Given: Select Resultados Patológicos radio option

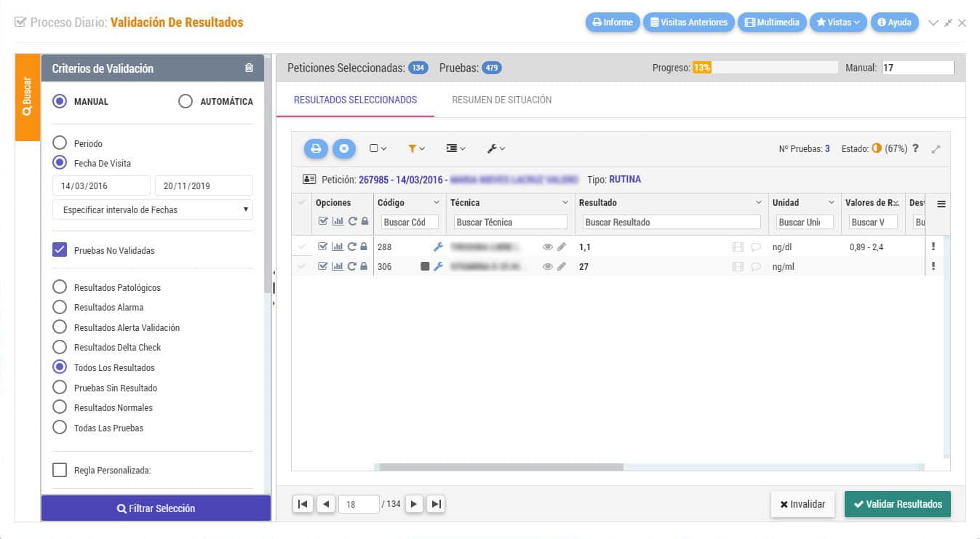Looking at the screenshot, I should (60, 287).
